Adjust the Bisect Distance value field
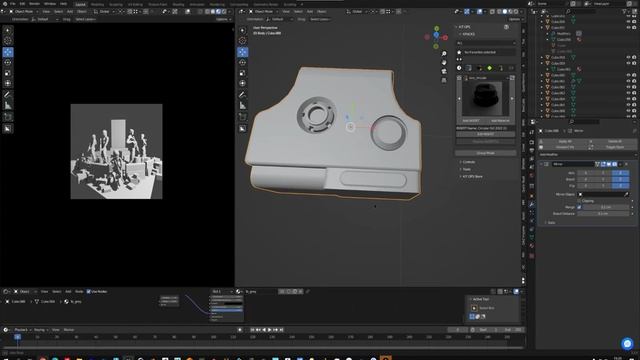This screenshot has height=360, width=640. [x=603, y=213]
